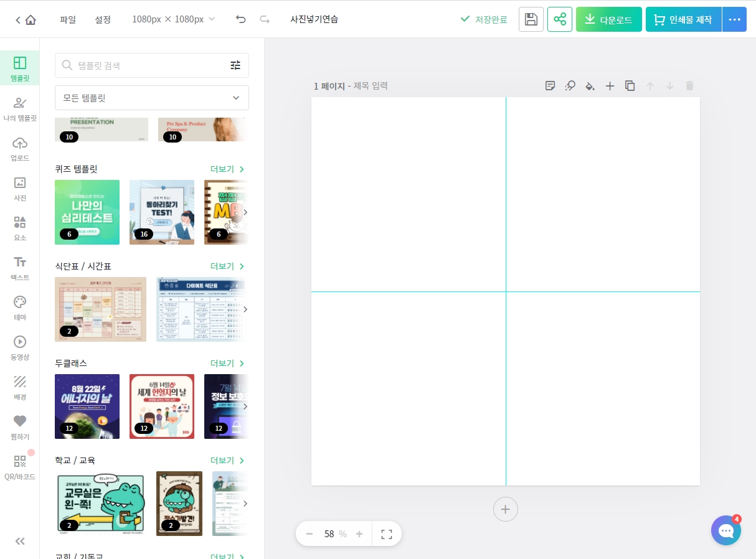Open 텍스트 sidebar tab
The height and width of the screenshot is (559, 756).
(20, 267)
